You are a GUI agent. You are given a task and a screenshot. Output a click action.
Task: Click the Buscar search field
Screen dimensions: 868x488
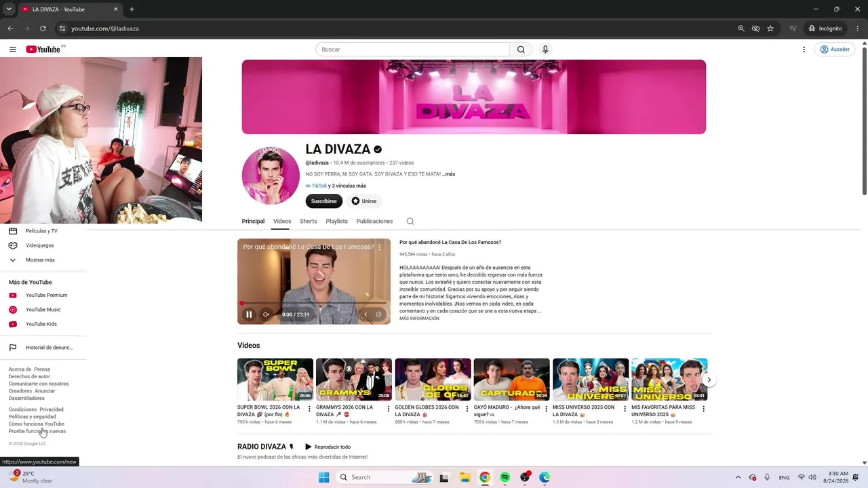point(412,49)
